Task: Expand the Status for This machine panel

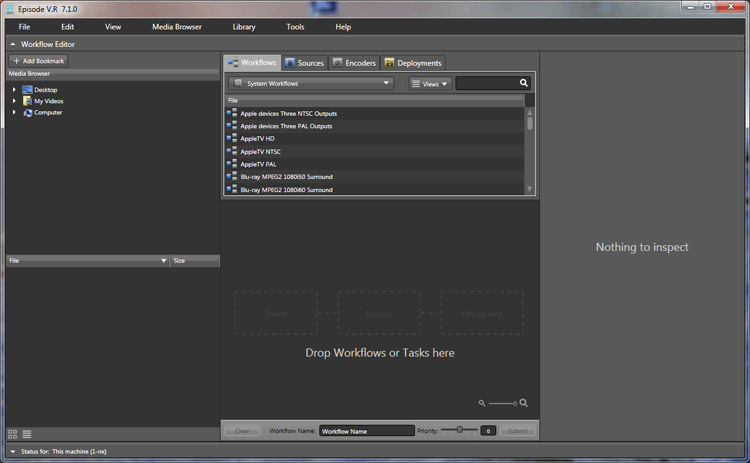Action: coord(13,451)
